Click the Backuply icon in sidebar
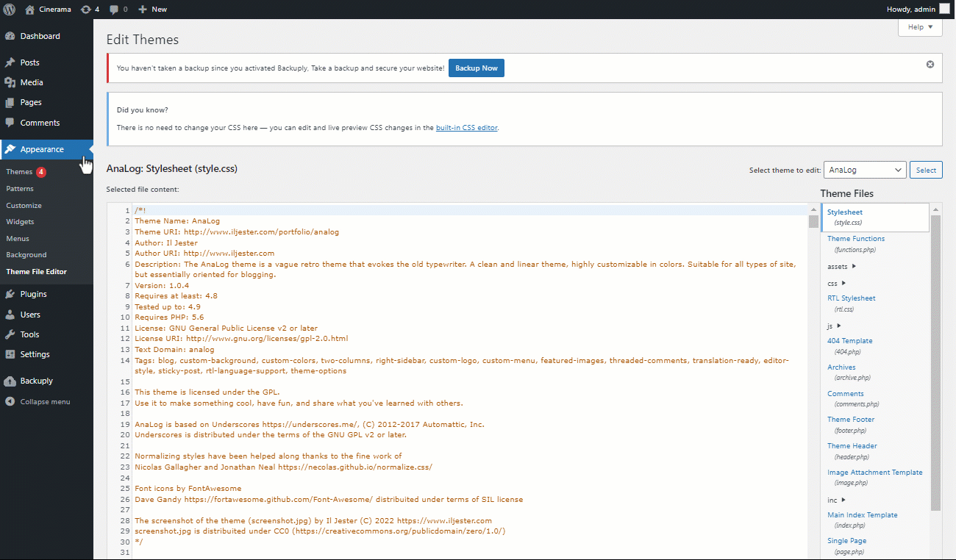Screen dimensions: 956x560 pyautogui.click(x=10, y=381)
